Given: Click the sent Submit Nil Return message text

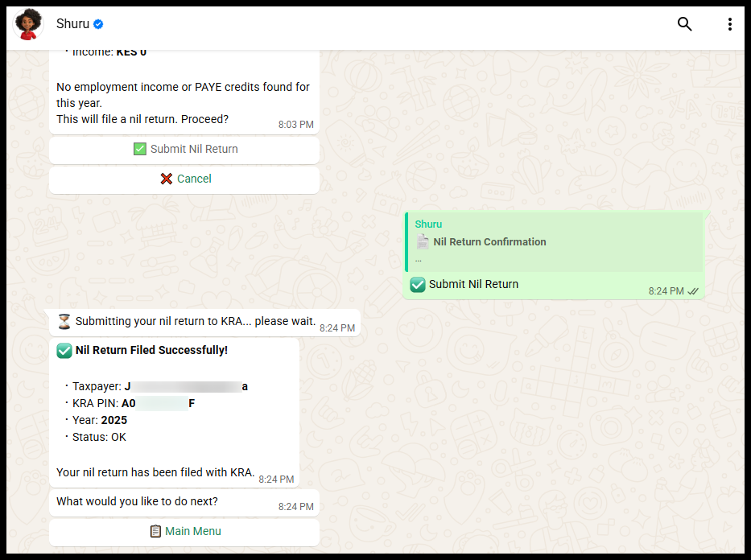Looking at the screenshot, I should point(473,284).
